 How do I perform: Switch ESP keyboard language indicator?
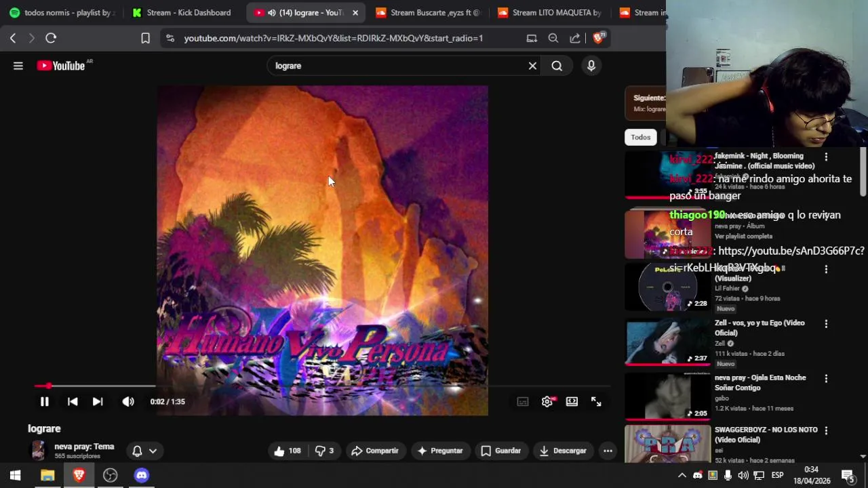tap(778, 475)
